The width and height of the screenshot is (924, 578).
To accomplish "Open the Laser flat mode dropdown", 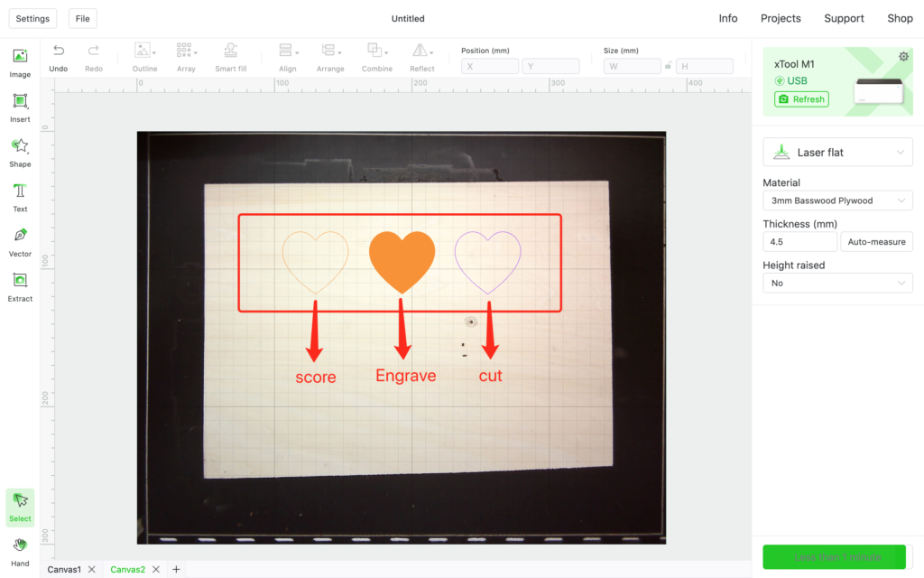I will click(x=837, y=152).
